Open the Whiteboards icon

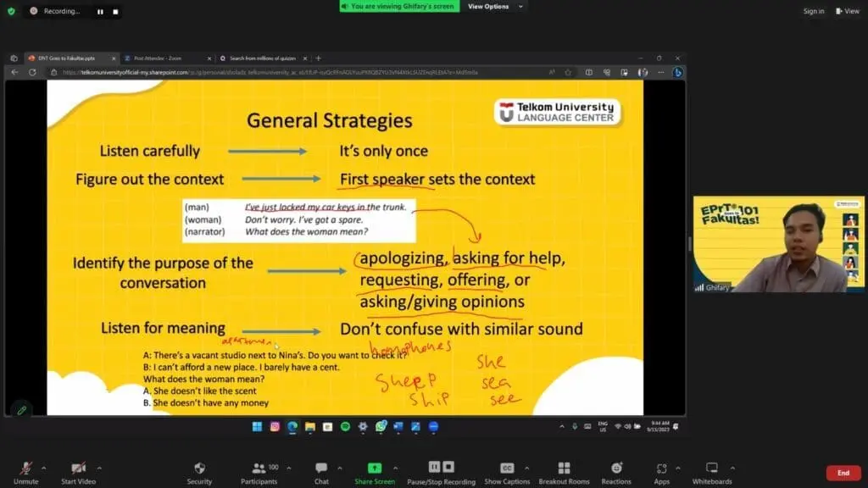[712, 469]
